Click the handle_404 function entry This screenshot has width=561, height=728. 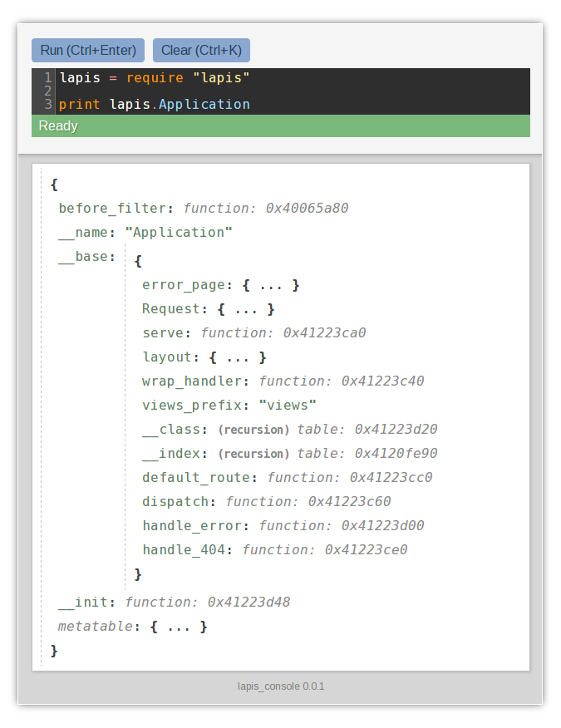tap(275, 551)
